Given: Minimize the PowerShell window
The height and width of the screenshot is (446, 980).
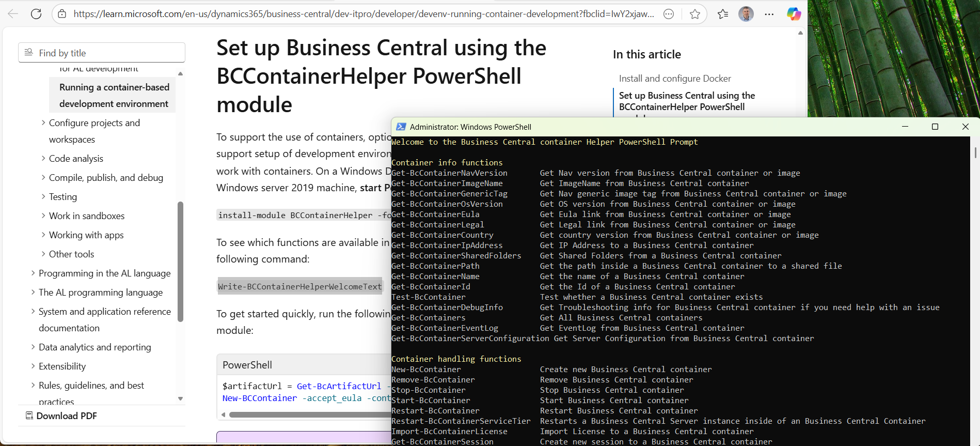Looking at the screenshot, I should point(905,127).
